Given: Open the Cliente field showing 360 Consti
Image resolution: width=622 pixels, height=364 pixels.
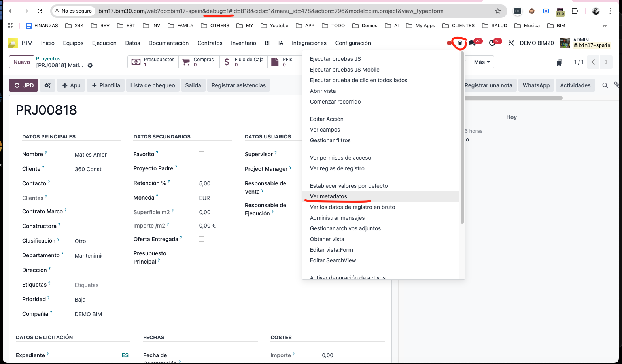Looking at the screenshot, I should [x=89, y=169].
